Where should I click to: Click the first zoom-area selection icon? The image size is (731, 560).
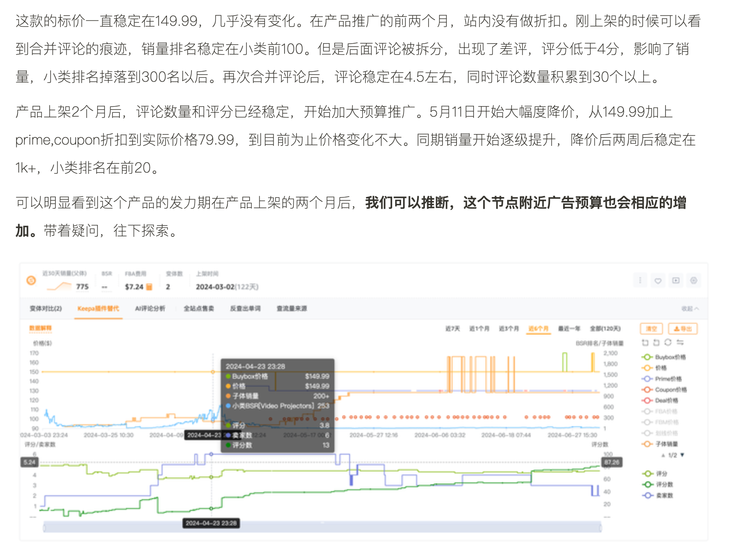tap(645, 342)
